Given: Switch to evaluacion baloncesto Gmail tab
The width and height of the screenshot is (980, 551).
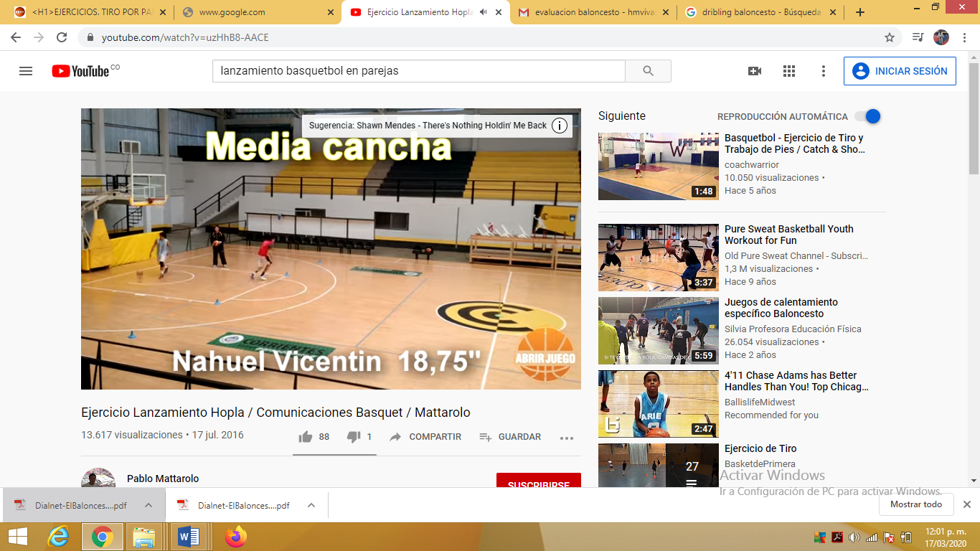Looking at the screenshot, I should [593, 12].
